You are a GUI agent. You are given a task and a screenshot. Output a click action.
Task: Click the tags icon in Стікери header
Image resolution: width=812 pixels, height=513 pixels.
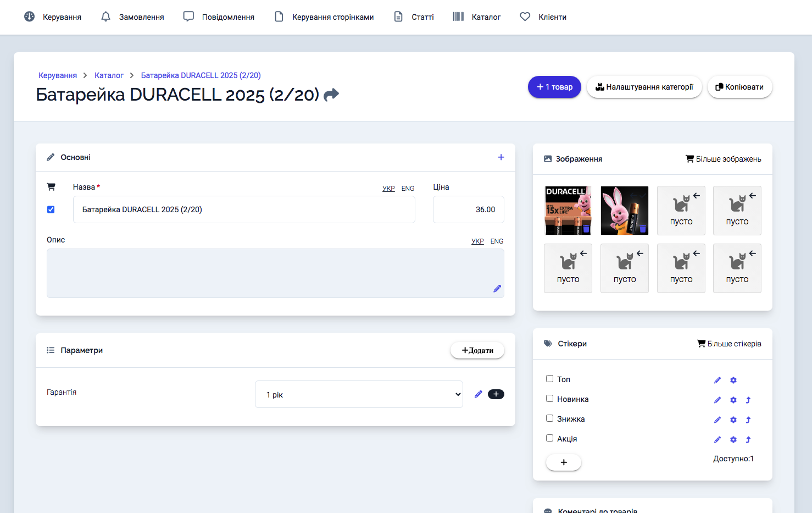tap(548, 344)
